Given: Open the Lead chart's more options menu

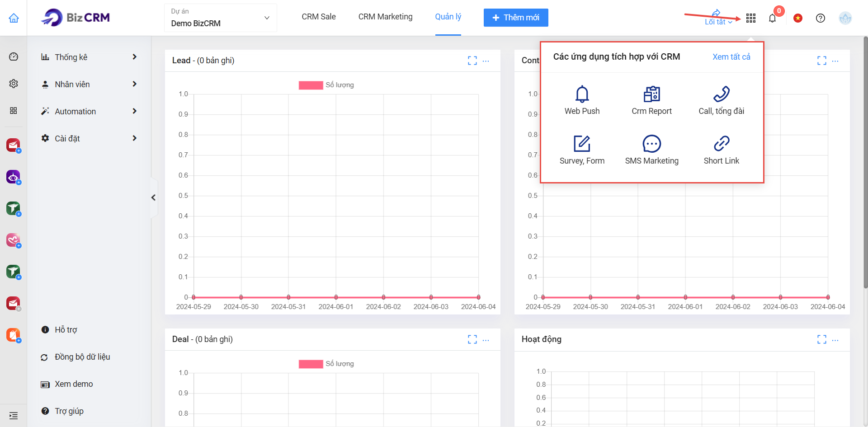Looking at the screenshot, I should (486, 61).
